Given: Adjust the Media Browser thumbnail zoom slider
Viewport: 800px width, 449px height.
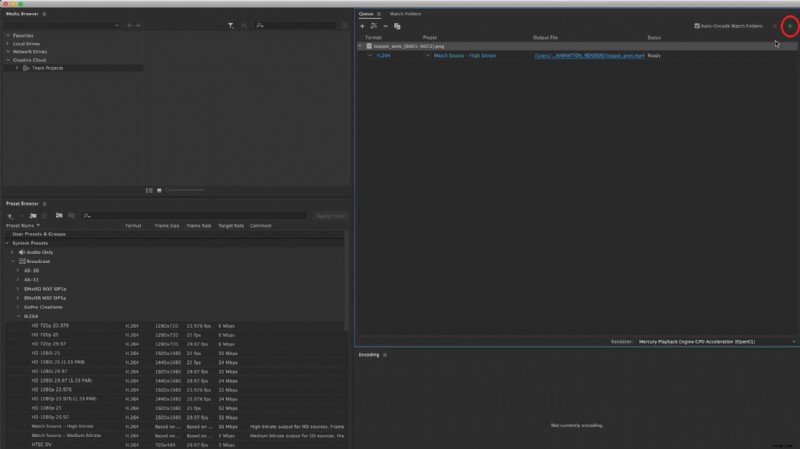Looking at the screenshot, I should [x=185, y=190].
